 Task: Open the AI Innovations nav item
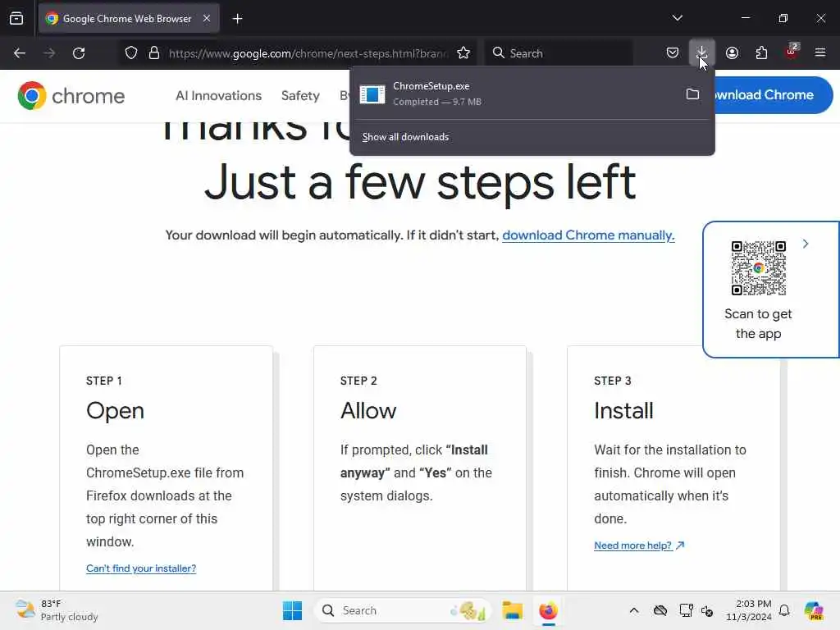pos(218,96)
